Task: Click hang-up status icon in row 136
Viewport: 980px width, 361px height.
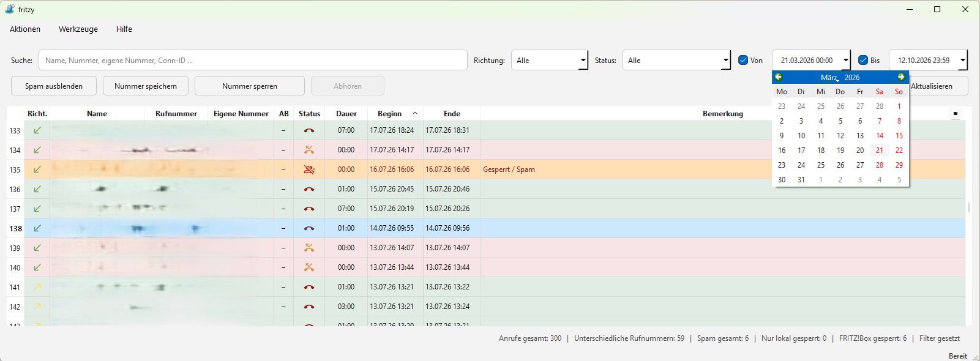Action: [x=309, y=189]
